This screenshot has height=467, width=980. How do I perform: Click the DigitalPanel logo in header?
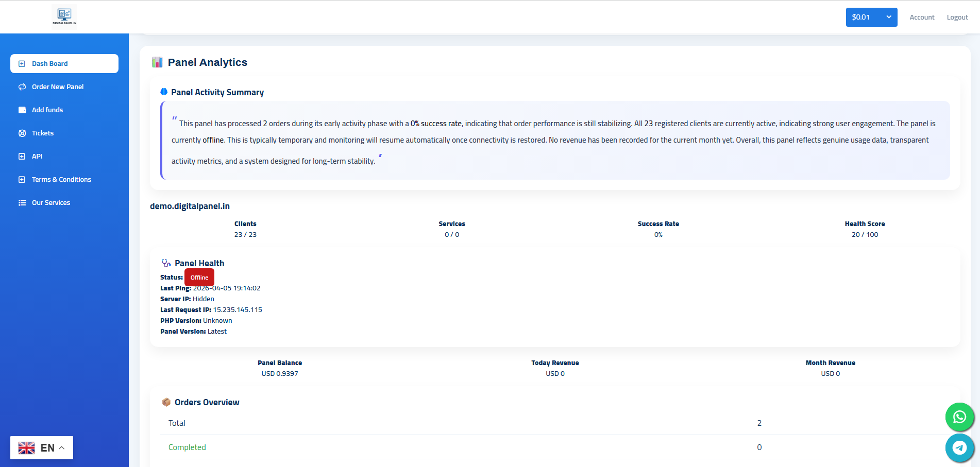coord(64,15)
